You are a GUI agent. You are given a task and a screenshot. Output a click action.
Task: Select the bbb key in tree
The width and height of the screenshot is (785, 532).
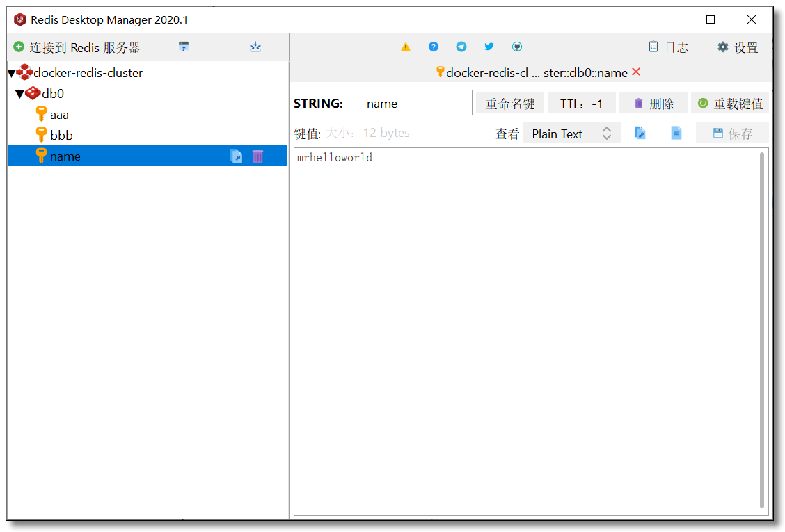(61, 136)
